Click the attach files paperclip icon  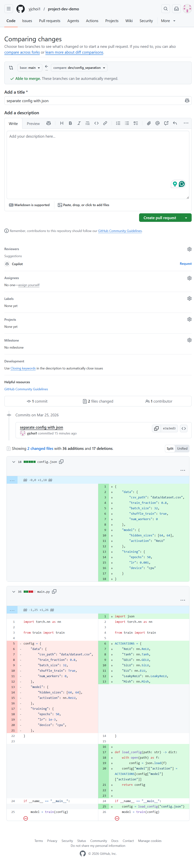click(149, 123)
